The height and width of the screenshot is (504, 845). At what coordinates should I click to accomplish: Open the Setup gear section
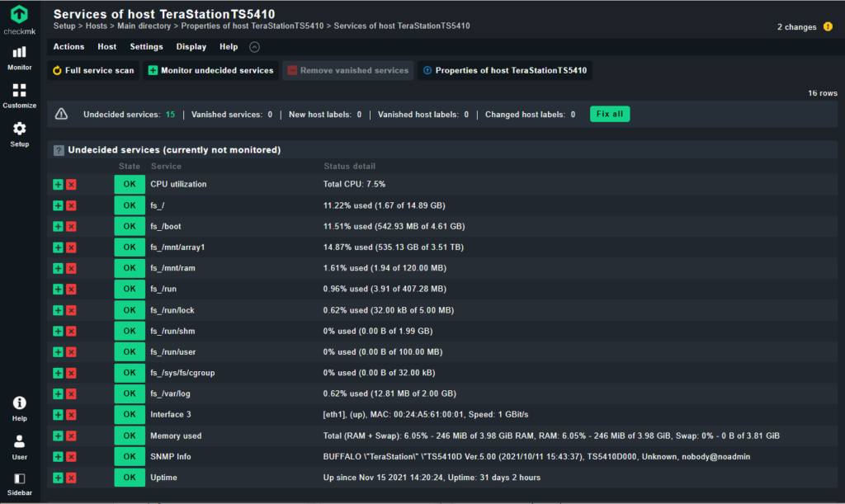click(x=20, y=134)
